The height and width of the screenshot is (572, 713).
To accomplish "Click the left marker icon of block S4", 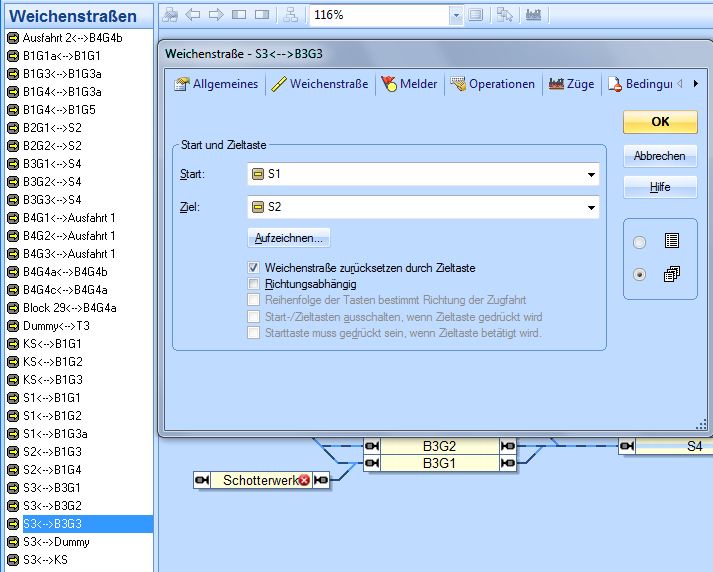I will (x=627, y=446).
